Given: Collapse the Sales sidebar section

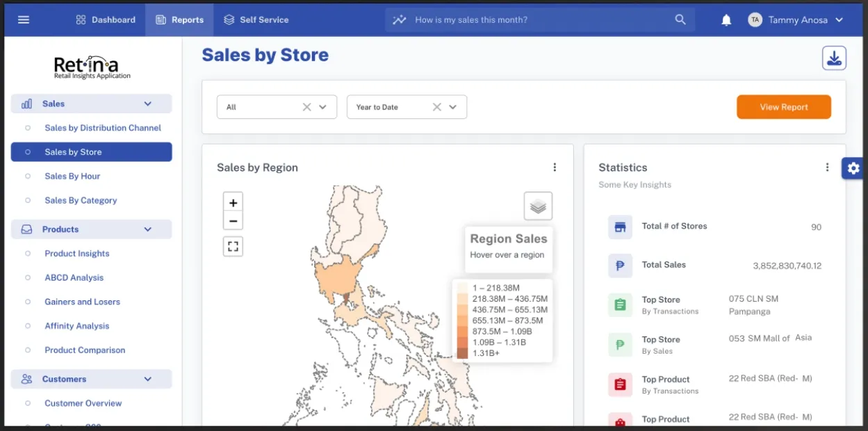Looking at the screenshot, I should (147, 104).
